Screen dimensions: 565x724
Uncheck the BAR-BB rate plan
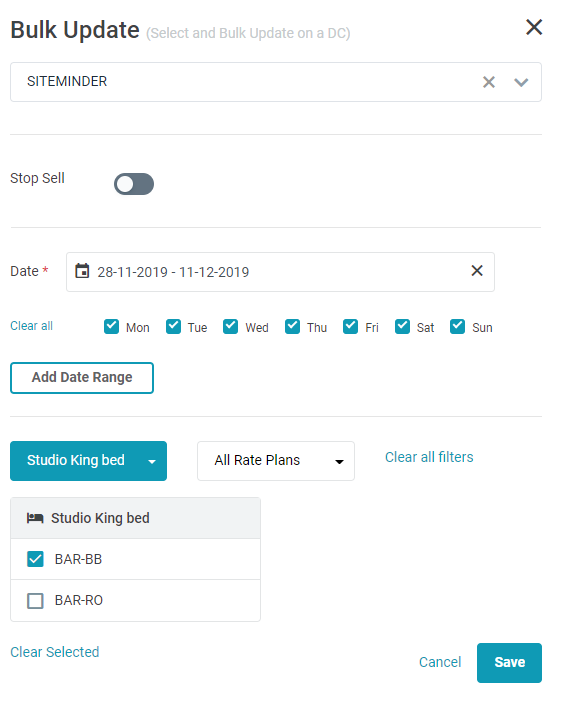pyautogui.click(x=35, y=559)
